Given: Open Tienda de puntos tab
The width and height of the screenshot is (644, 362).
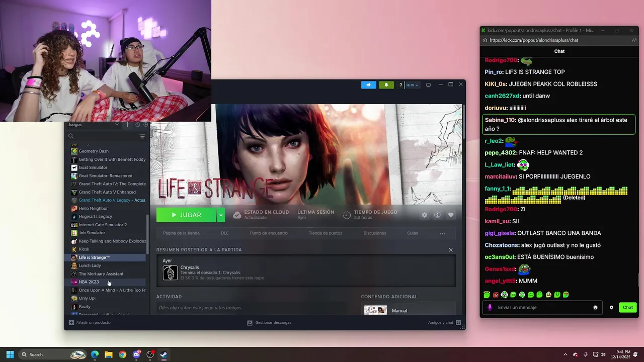Looking at the screenshot, I should tap(325, 233).
